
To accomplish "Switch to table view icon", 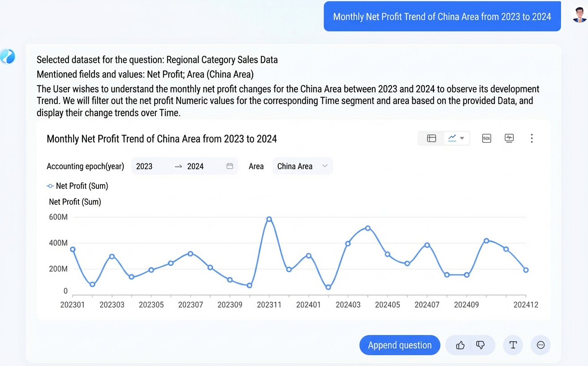I will tap(431, 138).
